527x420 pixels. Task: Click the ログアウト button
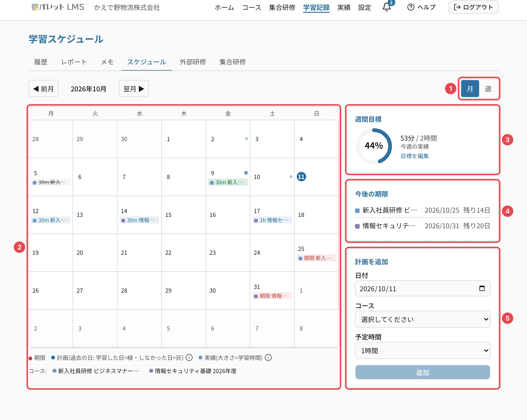[473, 7]
